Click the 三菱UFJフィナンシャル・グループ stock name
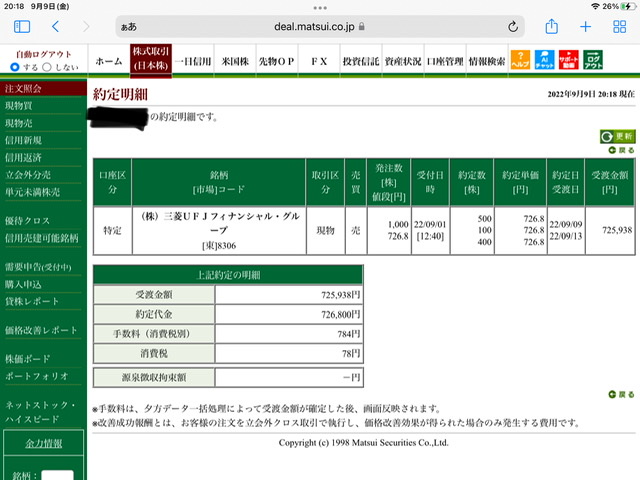This screenshot has width=640, height=480. point(220,222)
